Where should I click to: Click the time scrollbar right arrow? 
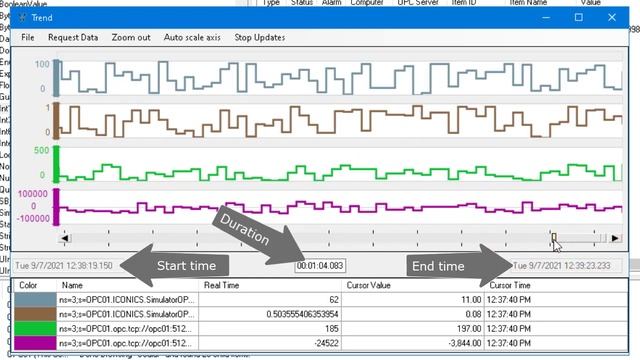coord(615,238)
